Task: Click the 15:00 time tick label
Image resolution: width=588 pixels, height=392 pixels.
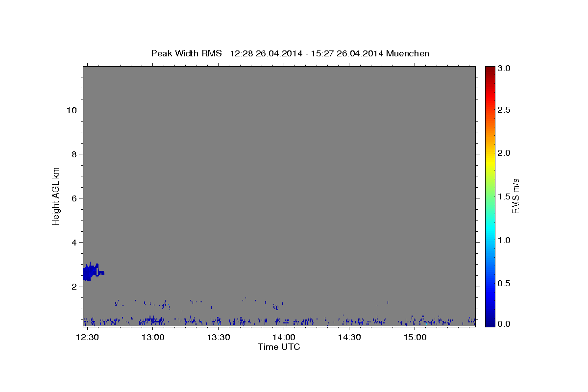Action: coord(415,338)
